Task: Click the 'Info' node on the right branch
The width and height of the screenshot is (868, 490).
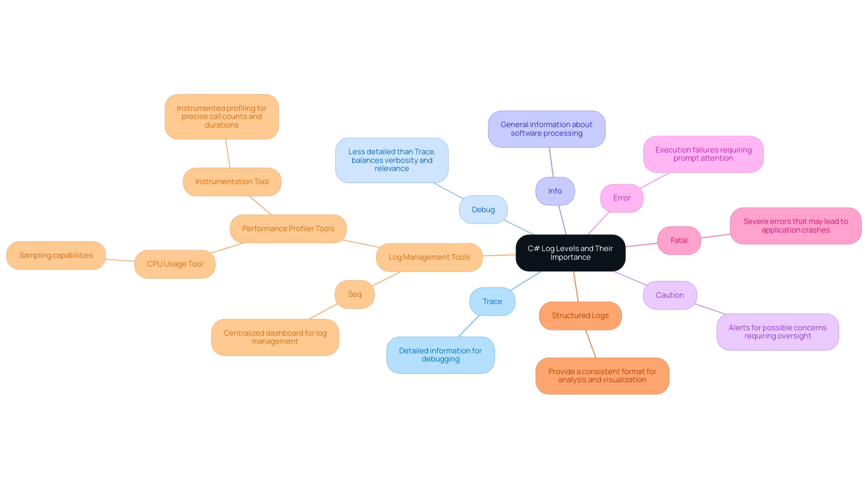Action: click(x=554, y=190)
